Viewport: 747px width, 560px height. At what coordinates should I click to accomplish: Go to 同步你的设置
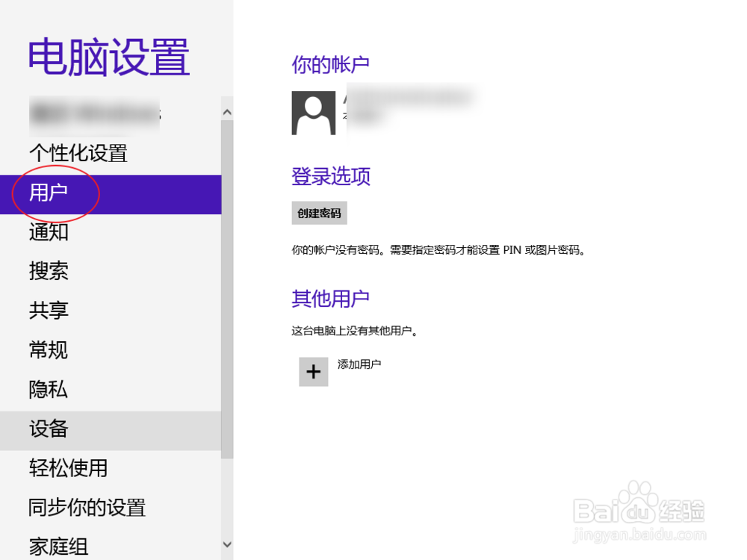click(x=111, y=508)
